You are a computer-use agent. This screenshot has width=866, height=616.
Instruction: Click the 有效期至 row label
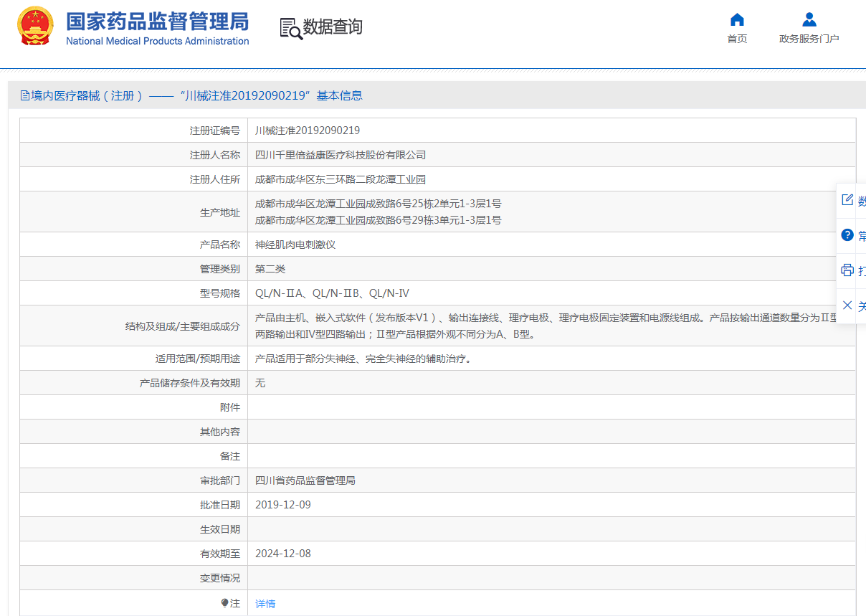tap(220, 554)
